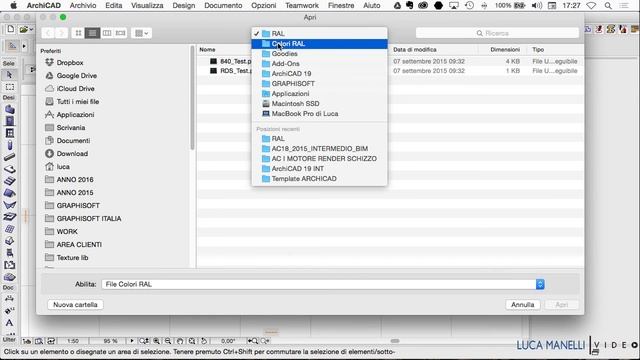Screen dimensions: 640x360
Task: Open Abilita file type dropdown
Action: click(323, 284)
